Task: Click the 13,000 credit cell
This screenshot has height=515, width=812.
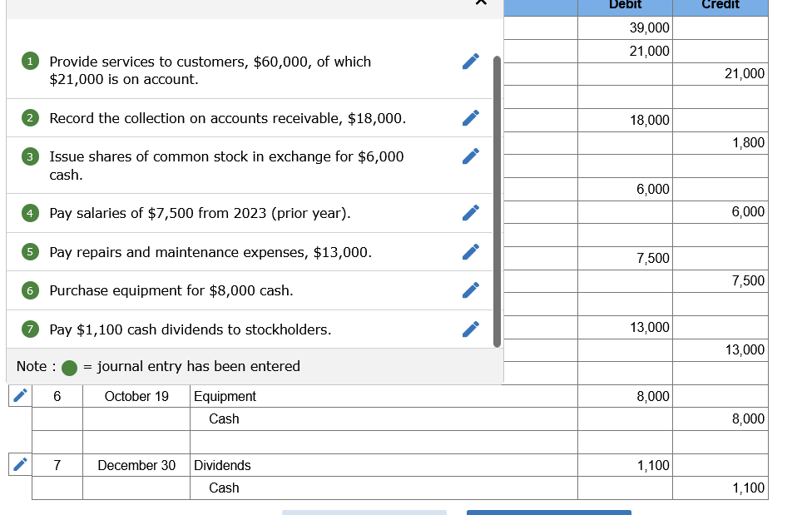Action: [720, 350]
